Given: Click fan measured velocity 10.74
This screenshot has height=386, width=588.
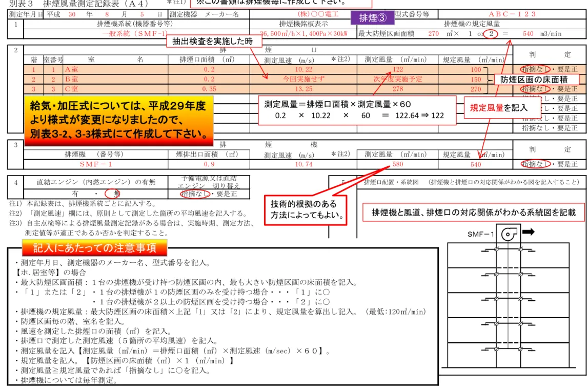Looking at the screenshot, I should click(303, 164).
